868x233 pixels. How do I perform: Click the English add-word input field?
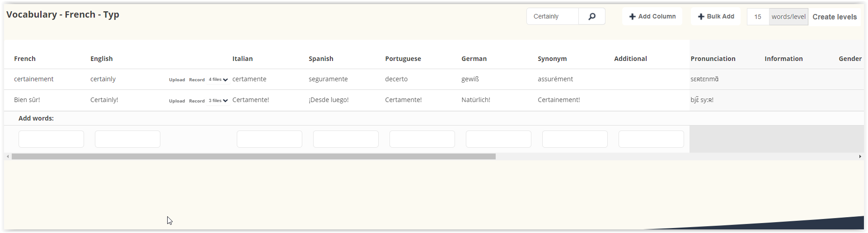(127, 139)
